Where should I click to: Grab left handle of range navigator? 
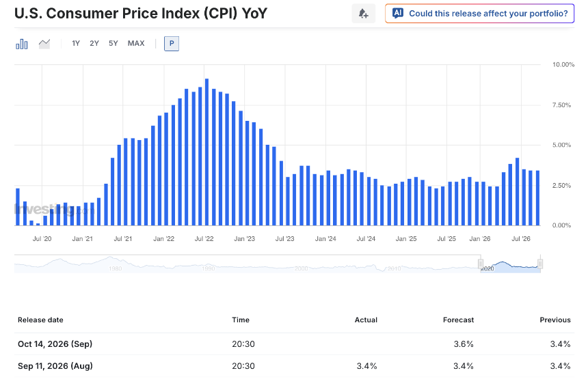[481, 264]
